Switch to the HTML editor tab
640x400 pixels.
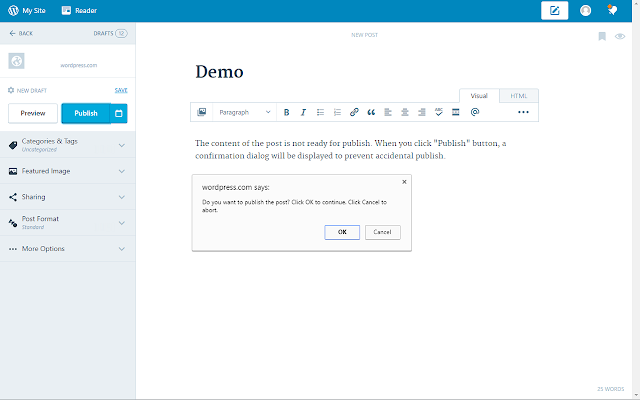[519, 96]
